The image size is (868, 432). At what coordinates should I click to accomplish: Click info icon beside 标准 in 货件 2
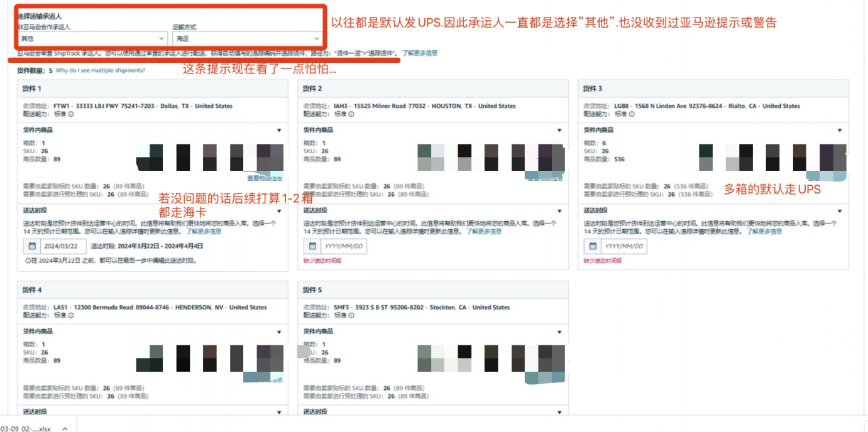(351, 114)
